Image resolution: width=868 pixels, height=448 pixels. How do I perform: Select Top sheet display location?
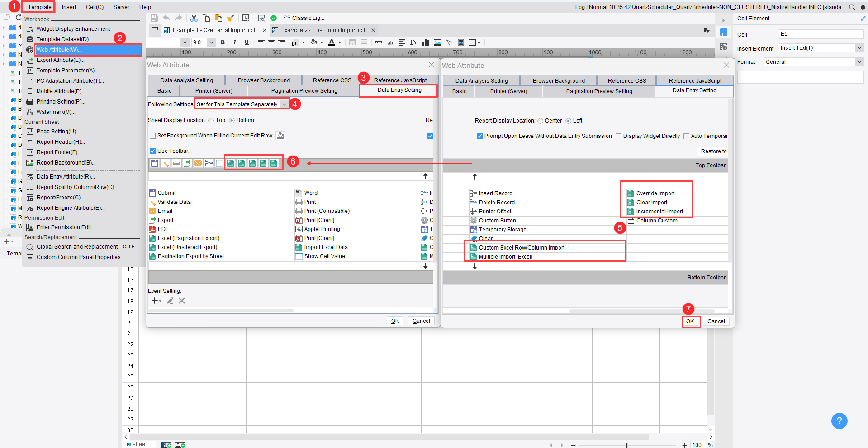(x=211, y=121)
